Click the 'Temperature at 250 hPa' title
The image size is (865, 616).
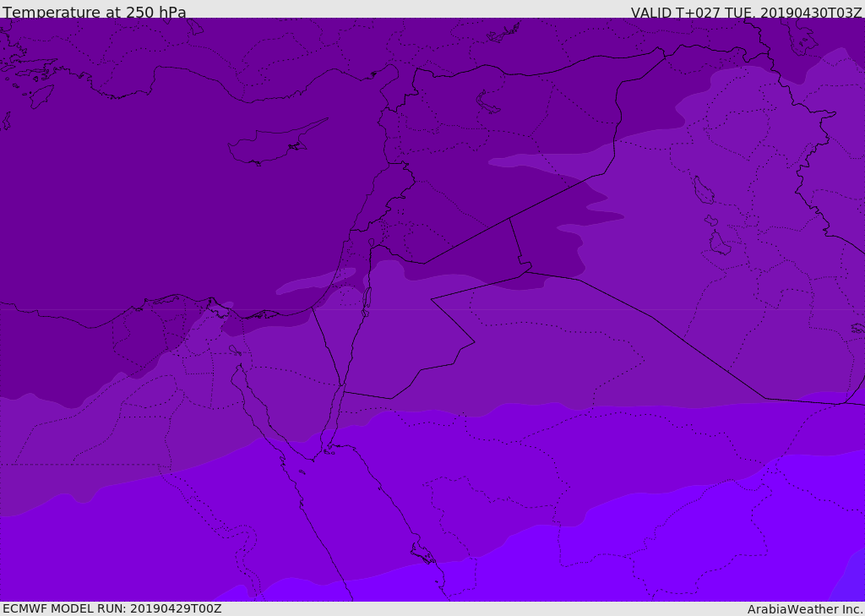95,12
